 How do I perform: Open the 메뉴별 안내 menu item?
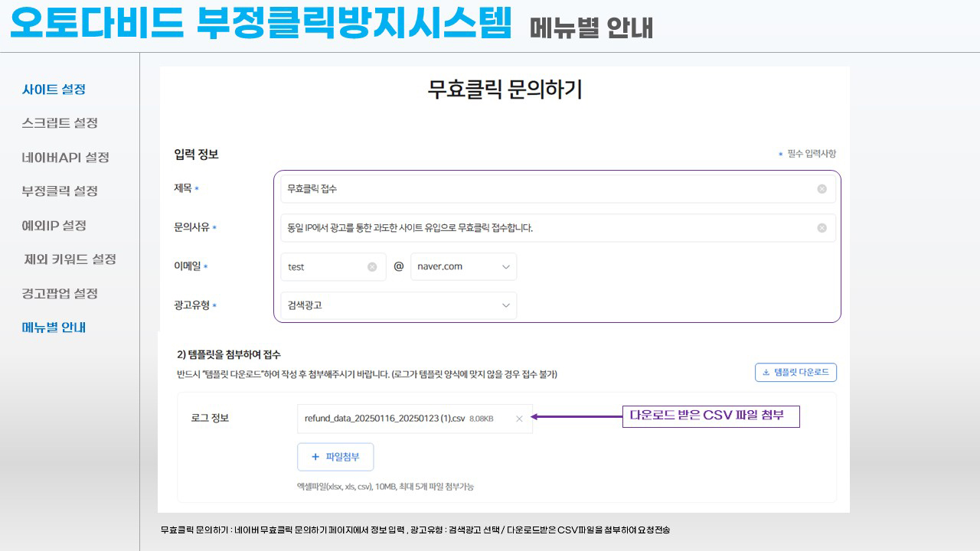[54, 328]
